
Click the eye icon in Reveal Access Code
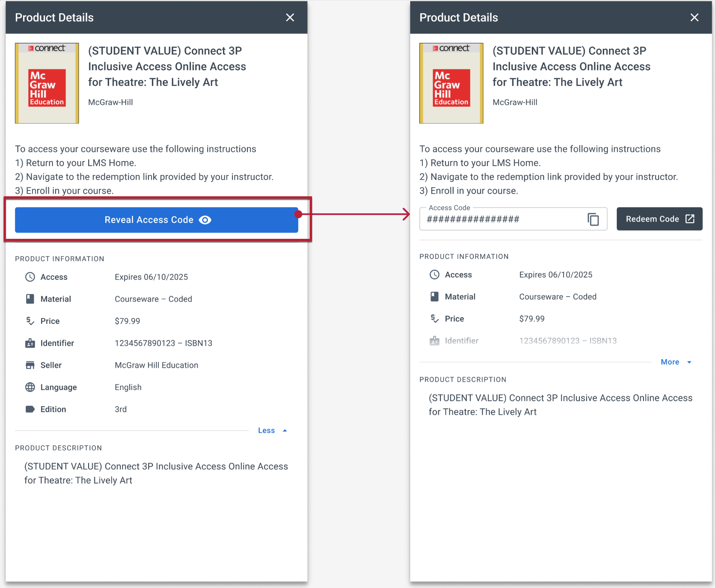205,220
